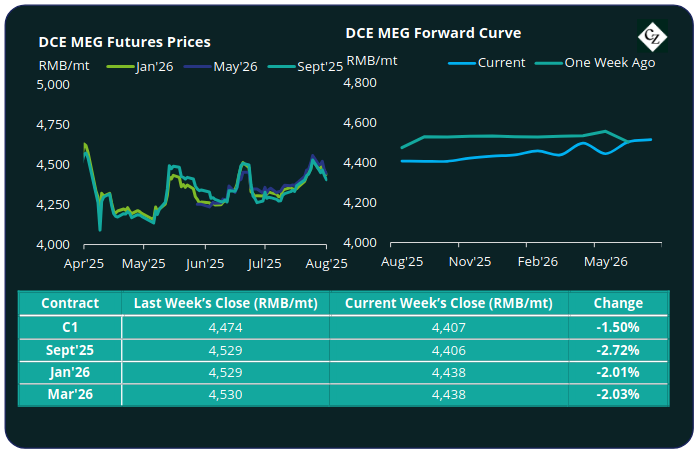
Task: Select the Contract column header
Action: pyautogui.click(x=70, y=302)
